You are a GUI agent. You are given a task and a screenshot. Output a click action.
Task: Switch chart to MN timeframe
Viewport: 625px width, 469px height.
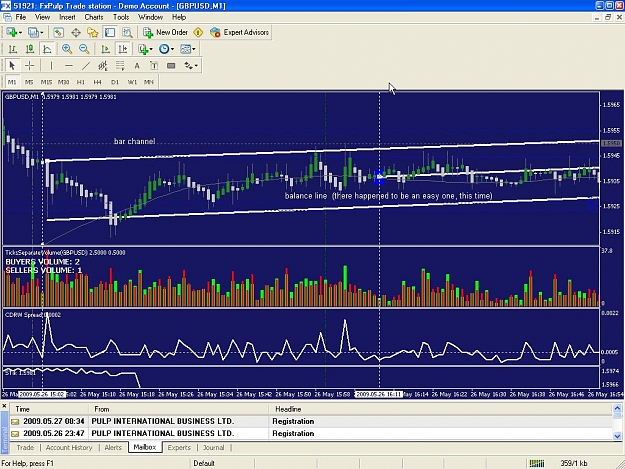[149, 82]
